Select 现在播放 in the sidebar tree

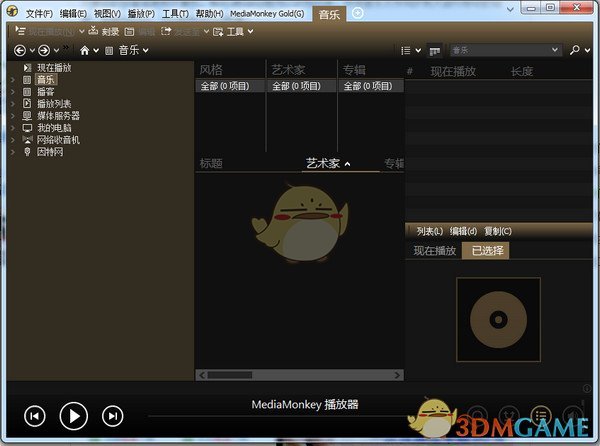[54, 68]
